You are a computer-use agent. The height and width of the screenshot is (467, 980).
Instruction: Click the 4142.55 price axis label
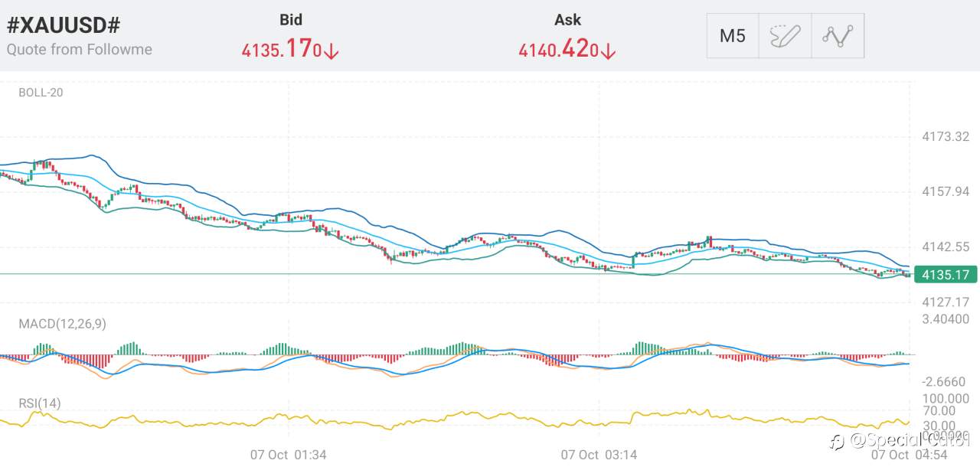(946, 247)
